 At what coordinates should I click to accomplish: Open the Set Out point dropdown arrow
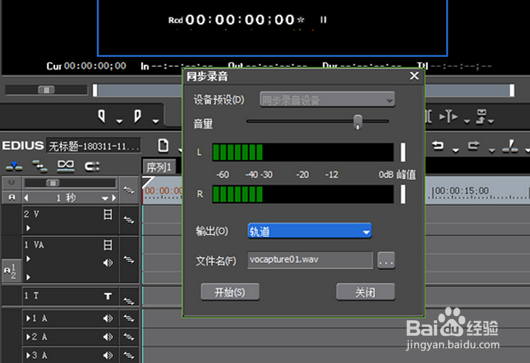click(155, 121)
